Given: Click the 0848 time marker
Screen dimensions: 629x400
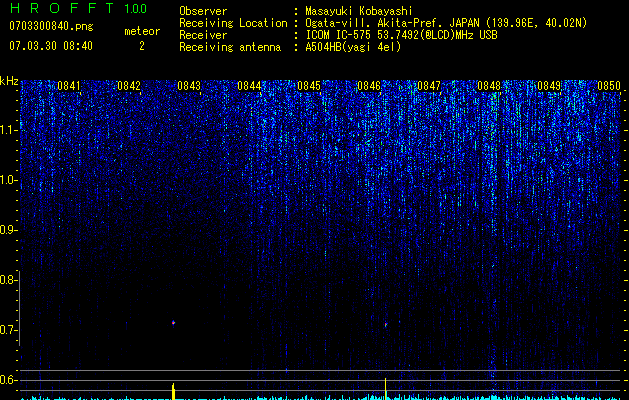Looking at the screenshot, I should point(489,86).
